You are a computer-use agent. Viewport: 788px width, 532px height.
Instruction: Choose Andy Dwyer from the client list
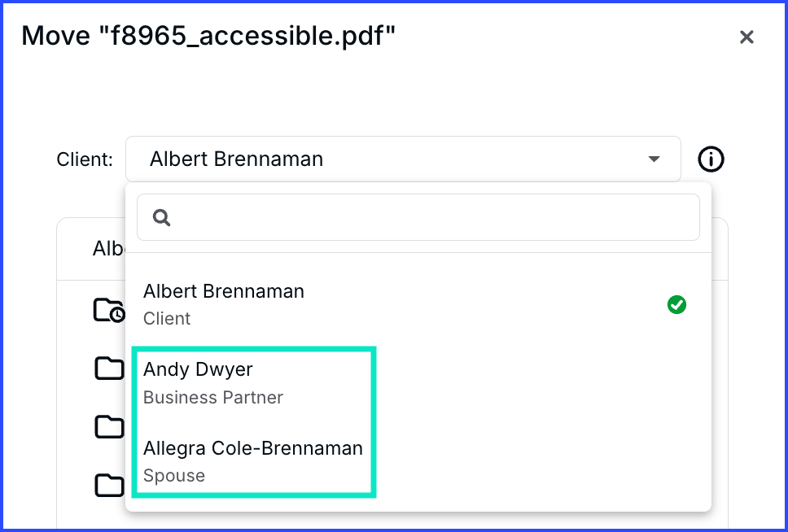click(x=418, y=383)
